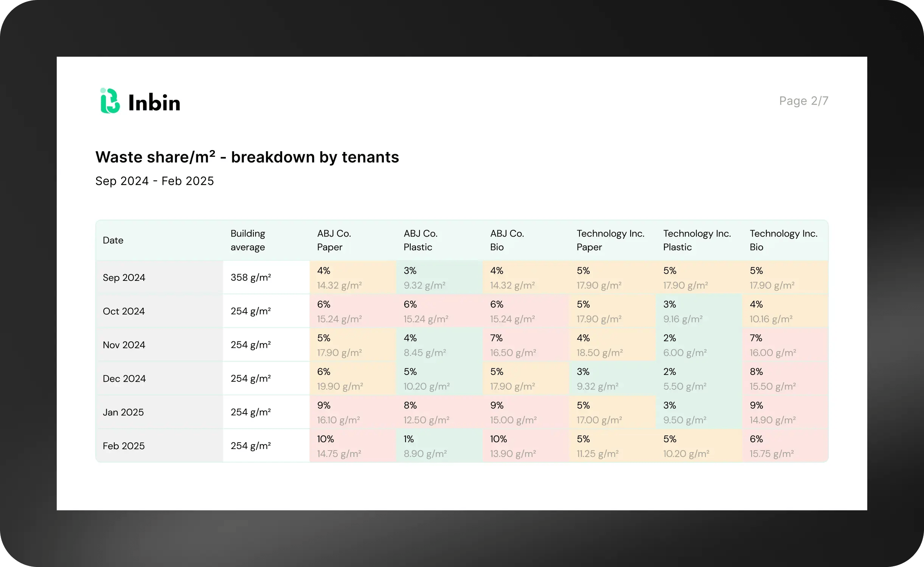The image size is (924, 567).
Task: Click the Page 2/7 indicator
Action: click(803, 101)
